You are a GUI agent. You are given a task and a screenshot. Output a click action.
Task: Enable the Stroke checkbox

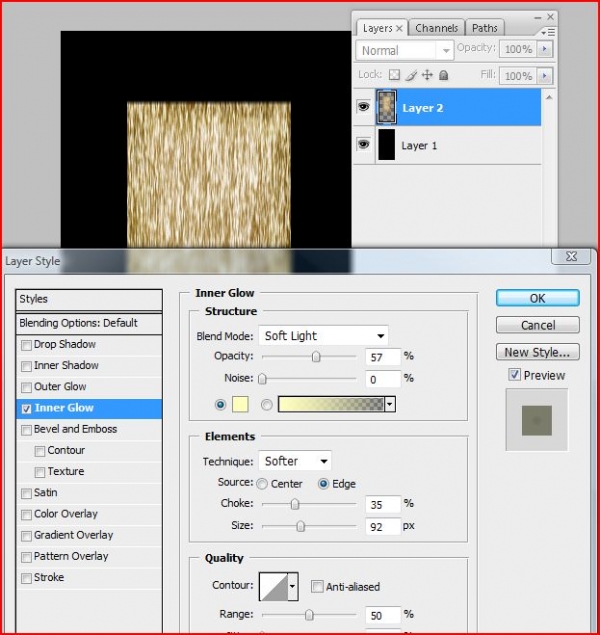tap(26, 578)
